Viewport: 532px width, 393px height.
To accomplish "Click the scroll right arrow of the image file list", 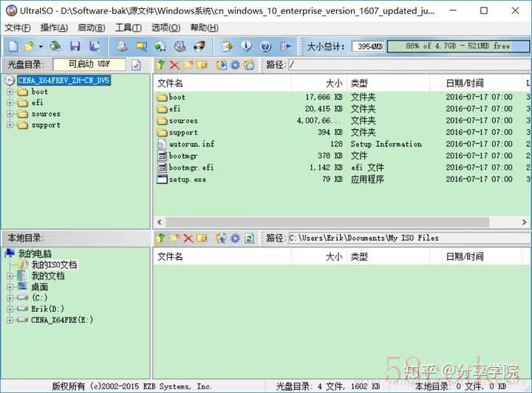I will (524, 222).
